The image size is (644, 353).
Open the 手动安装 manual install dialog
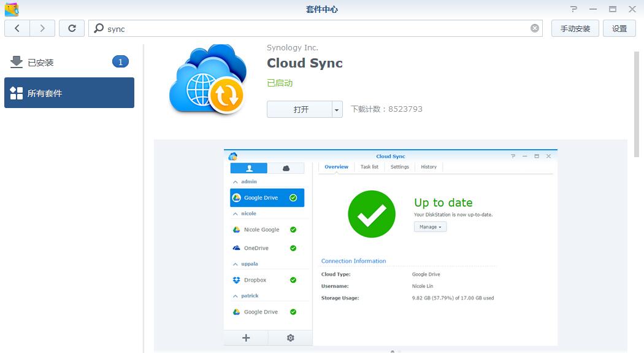(x=575, y=28)
